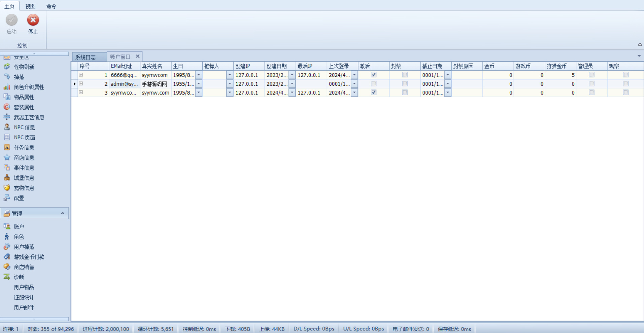Sort by 序号 column header

coord(93,66)
